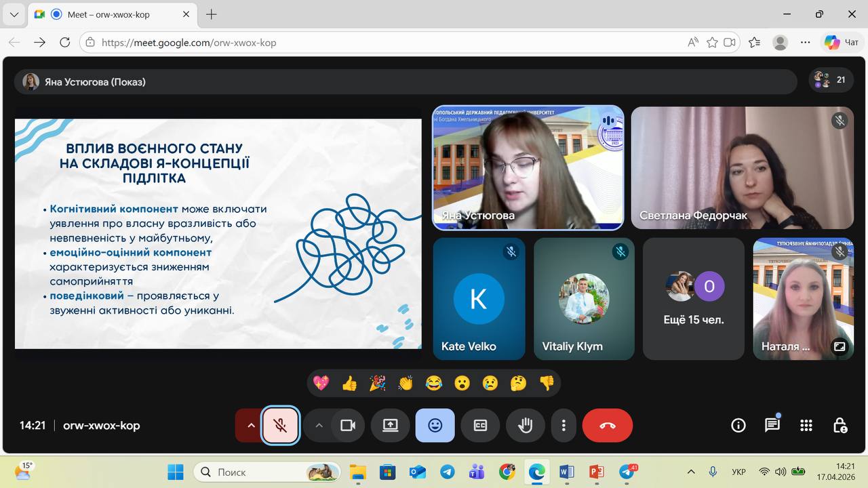The width and height of the screenshot is (868, 488).
Task: Hide the emoji reactions bar
Action: pyautogui.click(x=435, y=426)
